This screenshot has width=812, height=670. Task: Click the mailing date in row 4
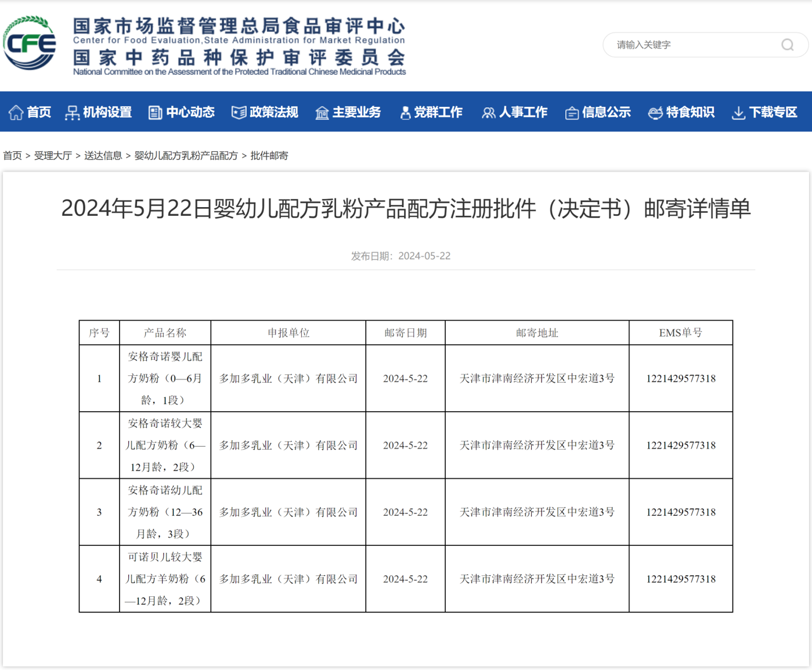click(406, 578)
